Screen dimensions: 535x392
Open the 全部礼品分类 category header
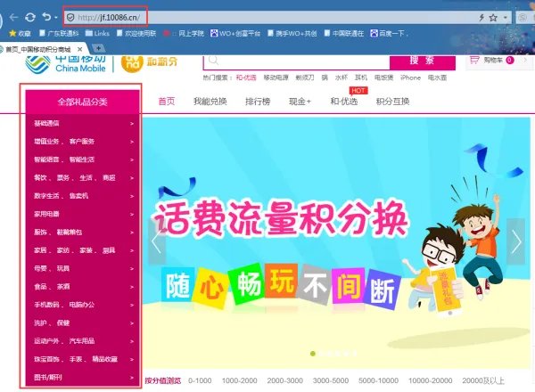[x=82, y=102]
